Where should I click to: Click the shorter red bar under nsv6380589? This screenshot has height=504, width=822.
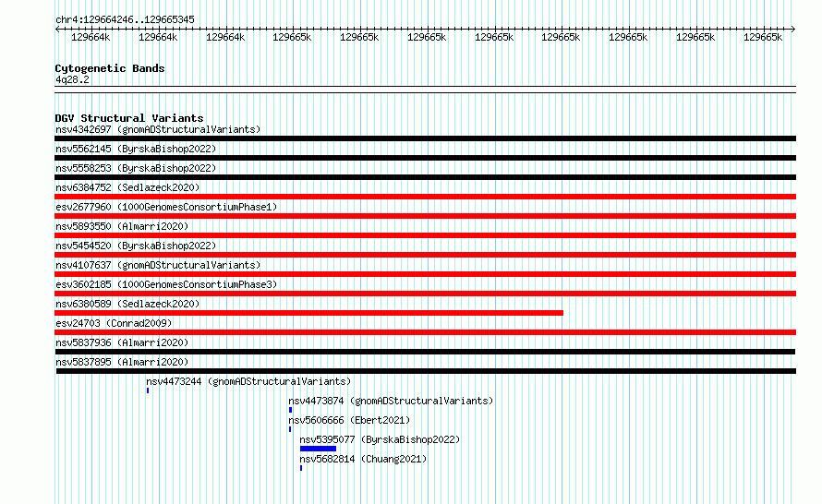coord(308,313)
